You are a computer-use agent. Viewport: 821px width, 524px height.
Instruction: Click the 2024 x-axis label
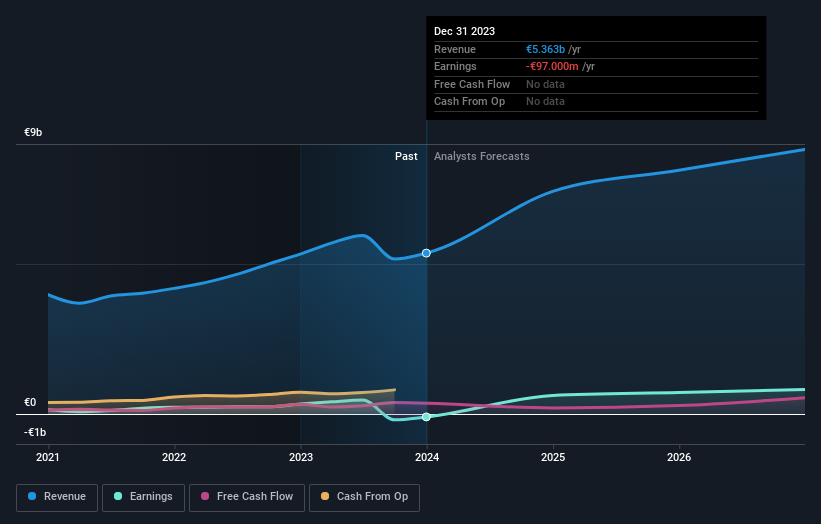tap(427, 458)
